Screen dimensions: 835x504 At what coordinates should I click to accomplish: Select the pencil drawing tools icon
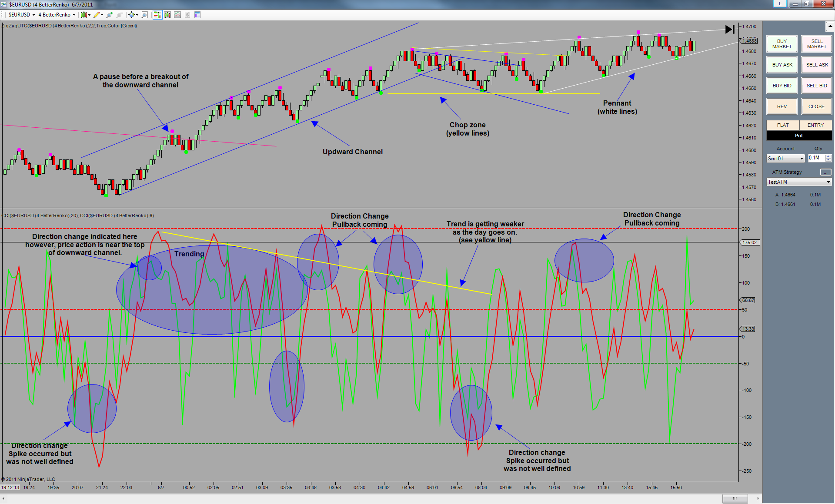[x=97, y=15]
